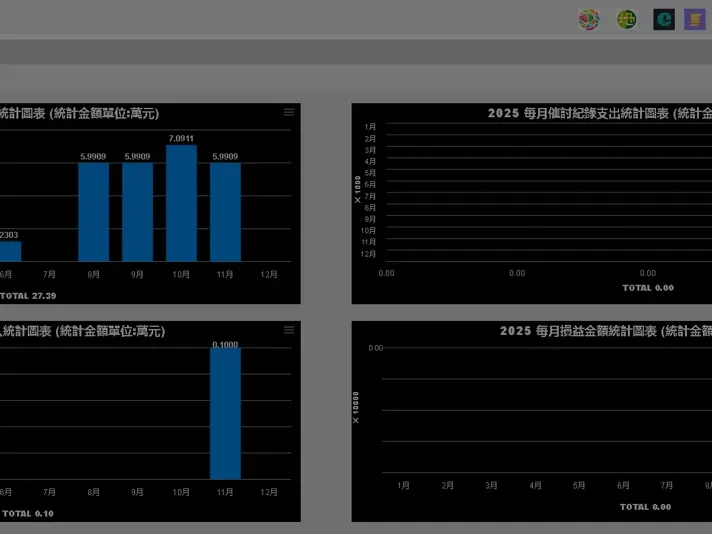Click 5月 axis label in profit-loss chart

click(x=579, y=486)
